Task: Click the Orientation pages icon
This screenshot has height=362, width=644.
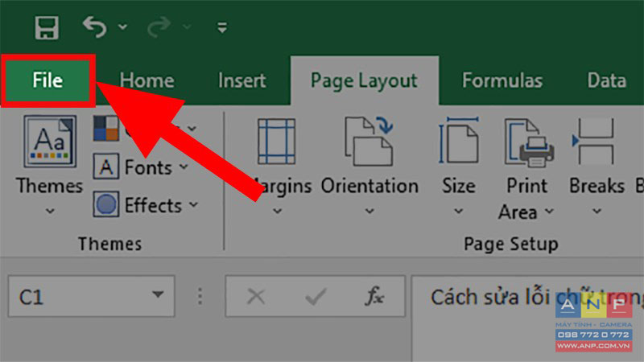Action: [369, 141]
